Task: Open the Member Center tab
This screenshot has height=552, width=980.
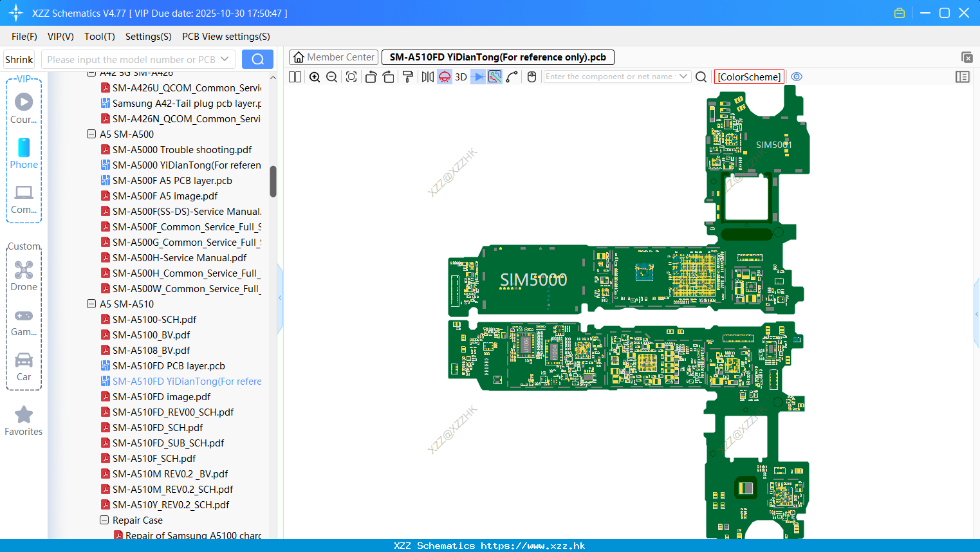Action: point(333,57)
